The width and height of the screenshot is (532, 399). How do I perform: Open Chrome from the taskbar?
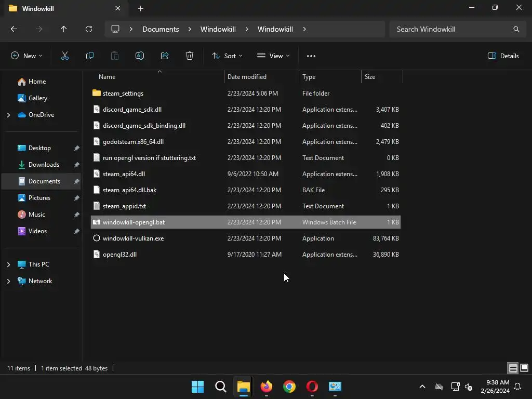point(289,387)
